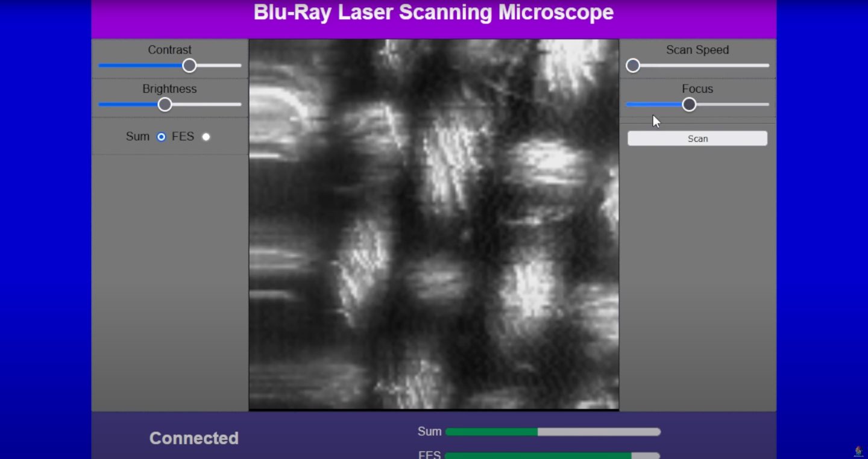The image size is (868, 459).
Task: Click the Focus panel heading
Action: click(697, 89)
